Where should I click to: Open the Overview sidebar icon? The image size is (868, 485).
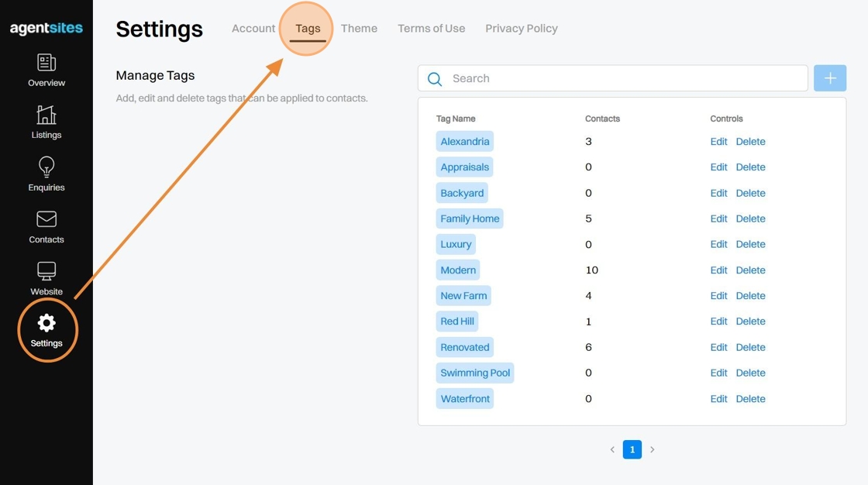[46, 63]
